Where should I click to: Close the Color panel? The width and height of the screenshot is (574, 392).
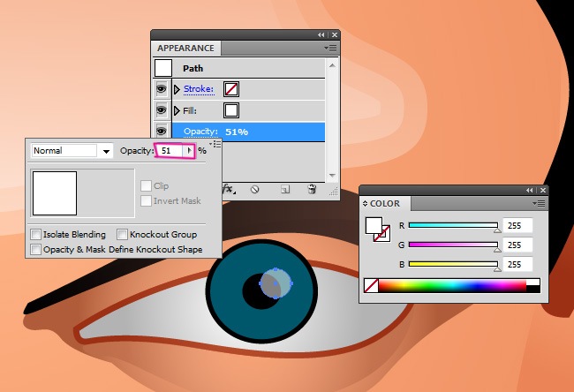543,190
